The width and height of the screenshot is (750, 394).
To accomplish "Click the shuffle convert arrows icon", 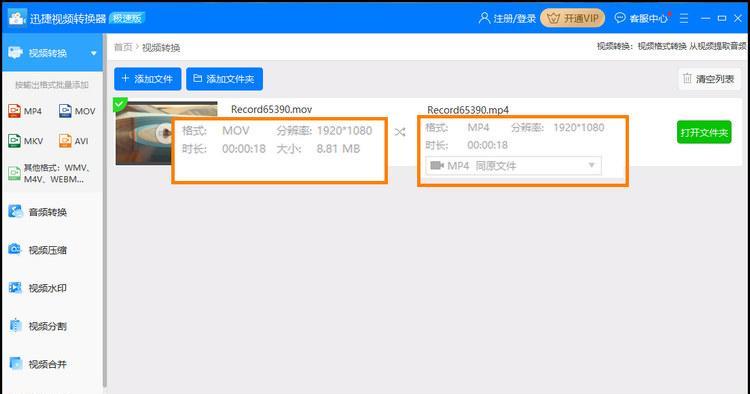I will pyautogui.click(x=400, y=132).
